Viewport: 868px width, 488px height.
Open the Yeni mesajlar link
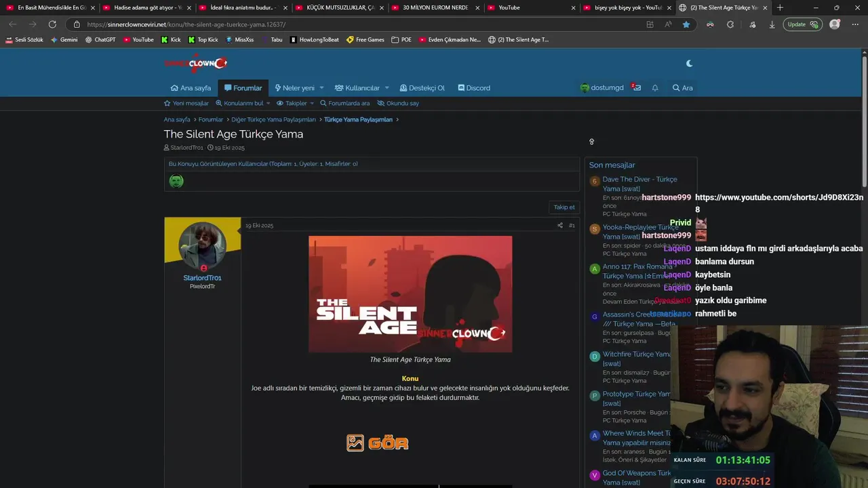pos(186,104)
